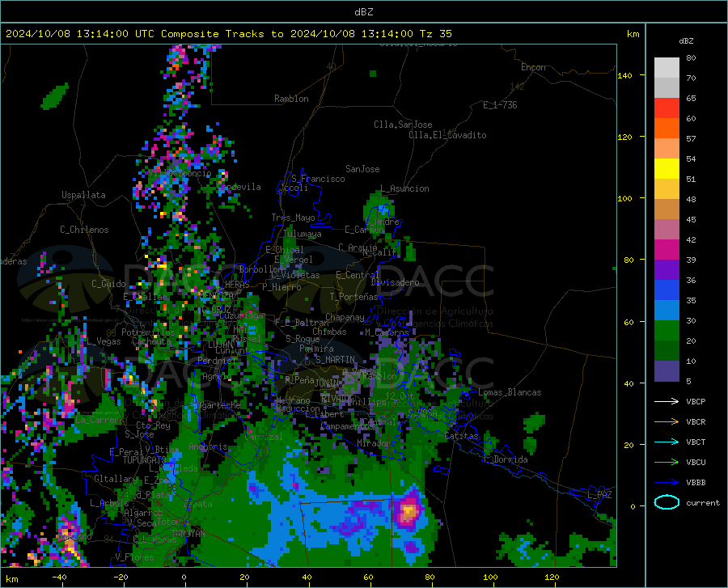
Task: Click the 'Tz 35' text in header
Action: [435, 34]
